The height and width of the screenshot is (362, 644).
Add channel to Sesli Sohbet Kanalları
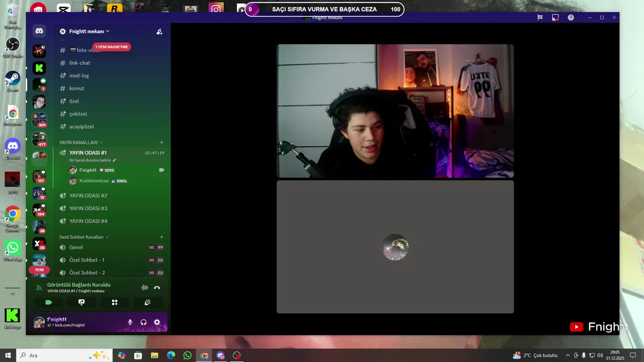click(162, 237)
